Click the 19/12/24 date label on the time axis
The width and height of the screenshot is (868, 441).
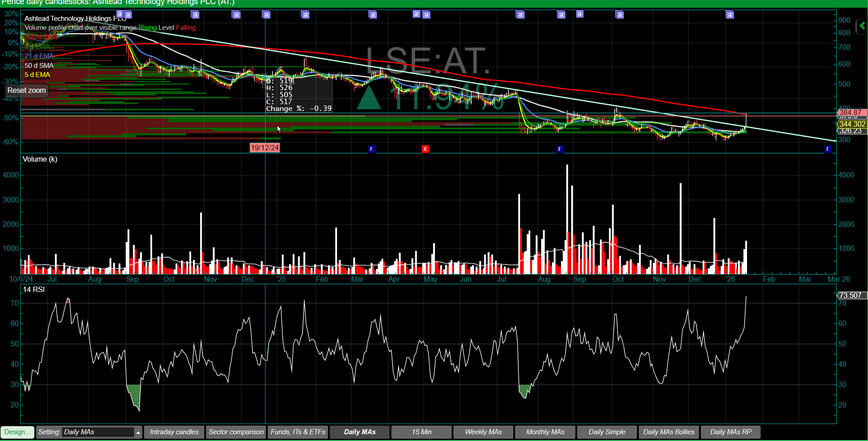click(265, 148)
